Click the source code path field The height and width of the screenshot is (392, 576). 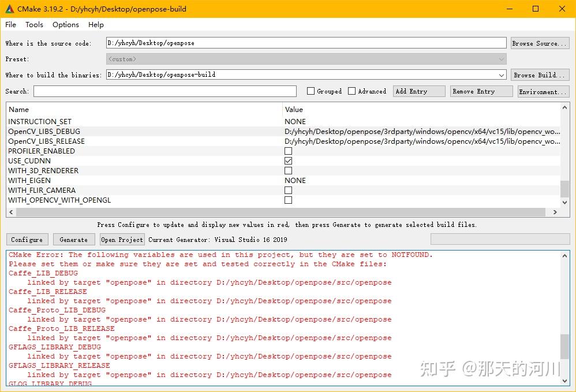tap(306, 43)
